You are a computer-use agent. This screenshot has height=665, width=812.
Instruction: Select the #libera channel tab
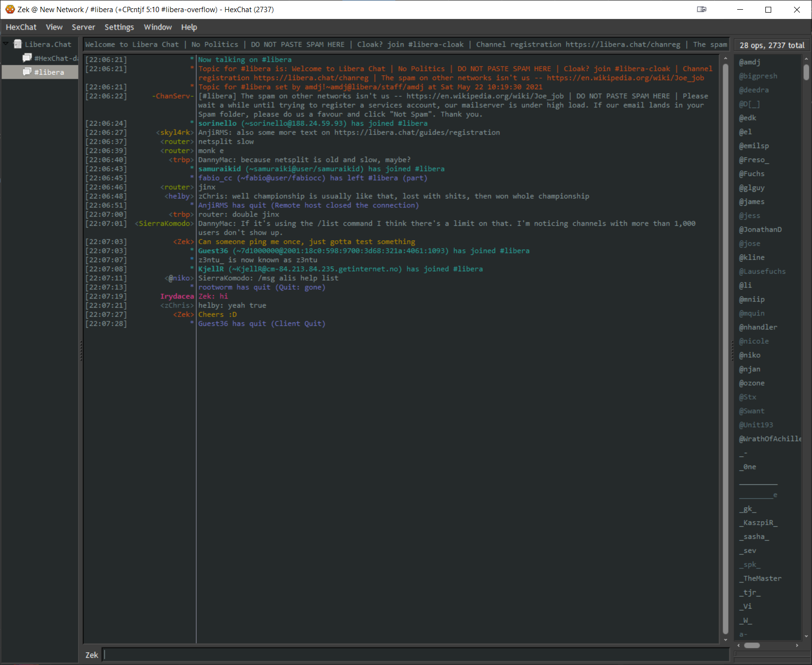pos(40,72)
